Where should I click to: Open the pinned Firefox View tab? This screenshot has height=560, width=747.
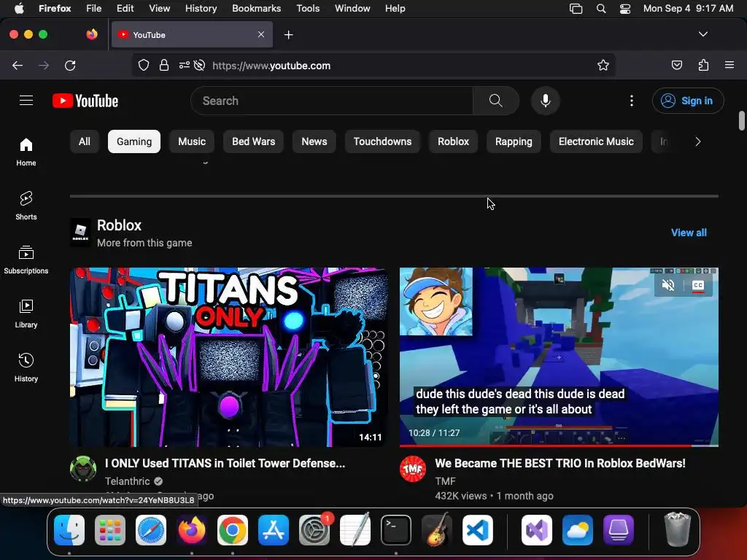pos(92,34)
